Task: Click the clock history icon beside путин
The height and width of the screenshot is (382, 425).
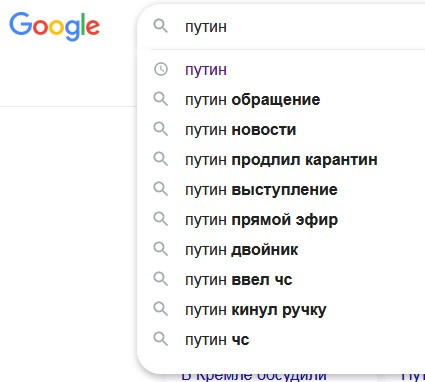Action: [161, 69]
